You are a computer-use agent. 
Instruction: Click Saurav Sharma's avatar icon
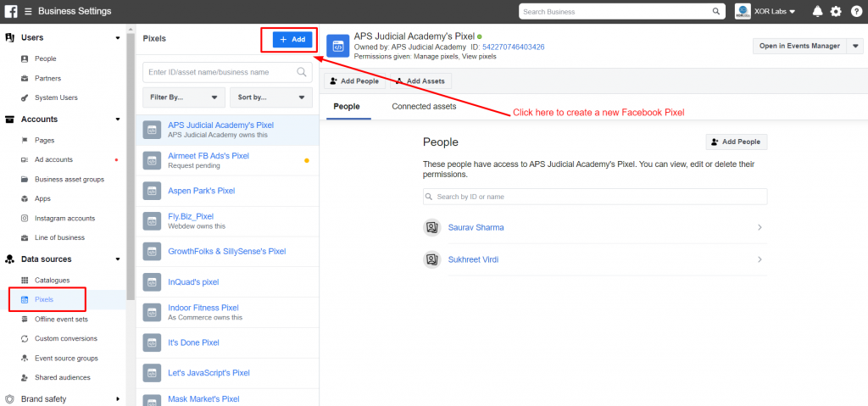431,228
